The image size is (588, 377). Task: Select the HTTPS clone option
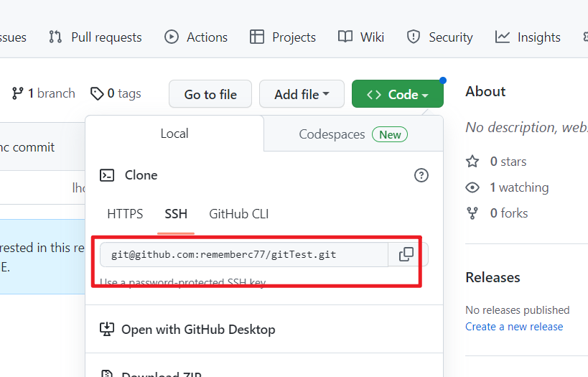(125, 214)
